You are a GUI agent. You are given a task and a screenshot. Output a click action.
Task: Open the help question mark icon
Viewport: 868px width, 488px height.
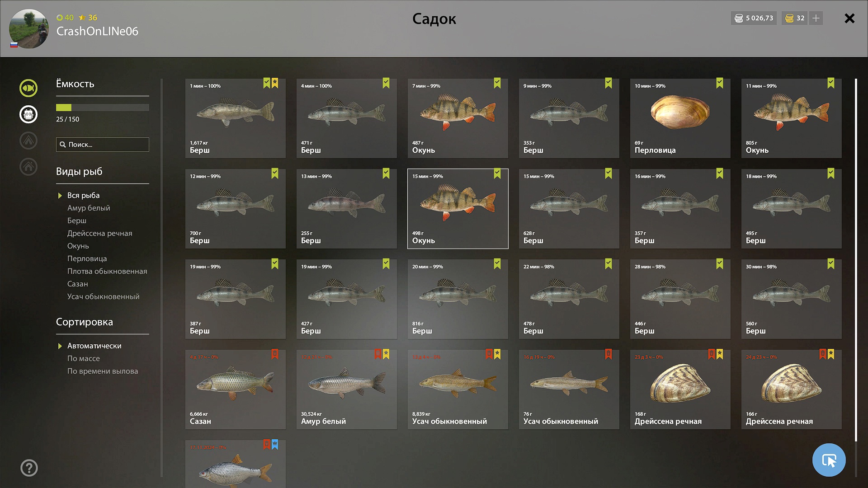(x=29, y=468)
